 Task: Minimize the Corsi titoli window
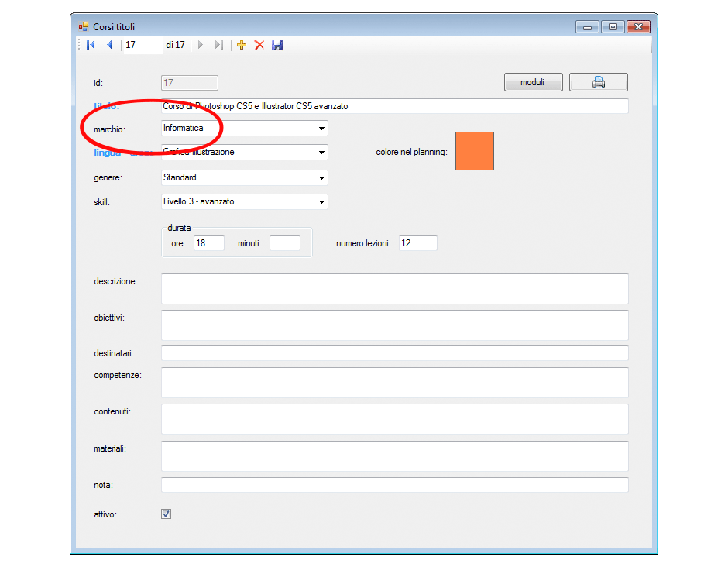pos(587,27)
